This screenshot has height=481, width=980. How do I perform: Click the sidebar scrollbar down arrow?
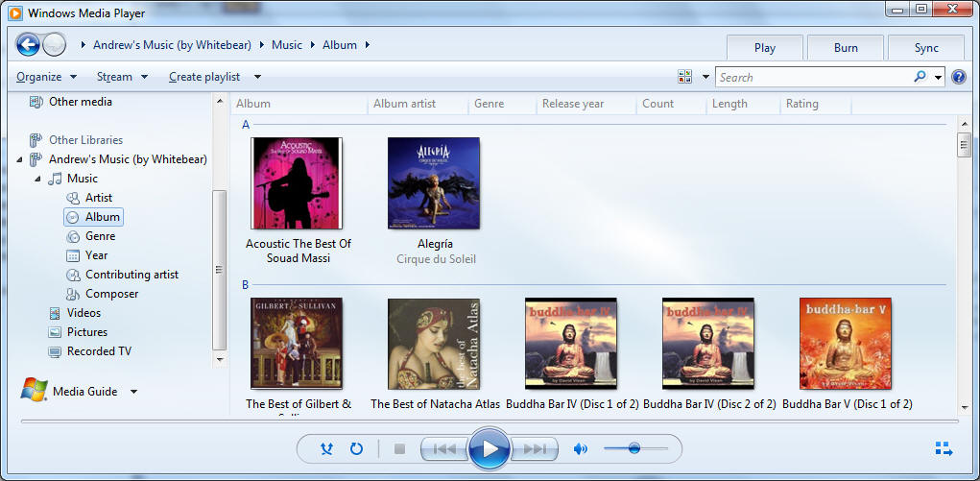tap(220, 360)
